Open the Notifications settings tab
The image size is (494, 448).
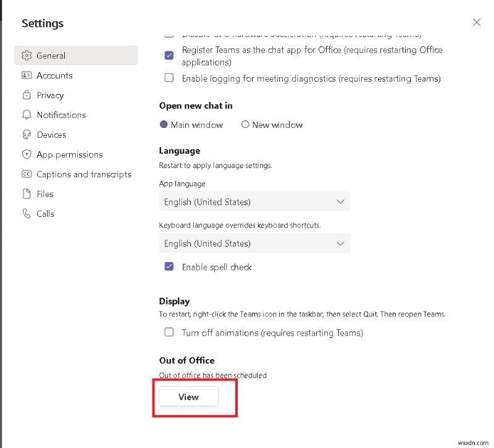pyautogui.click(x=61, y=115)
